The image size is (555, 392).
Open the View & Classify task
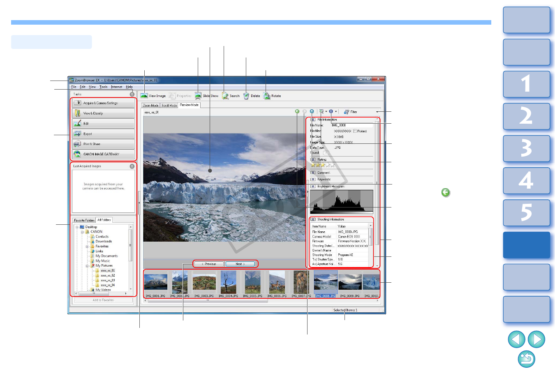pyautogui.click(x=104, y=113)
